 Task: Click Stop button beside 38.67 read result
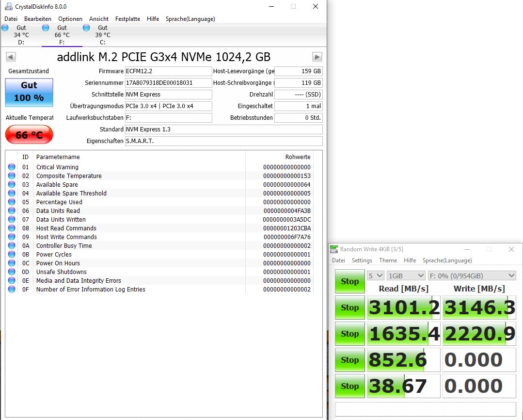point(349,386)
